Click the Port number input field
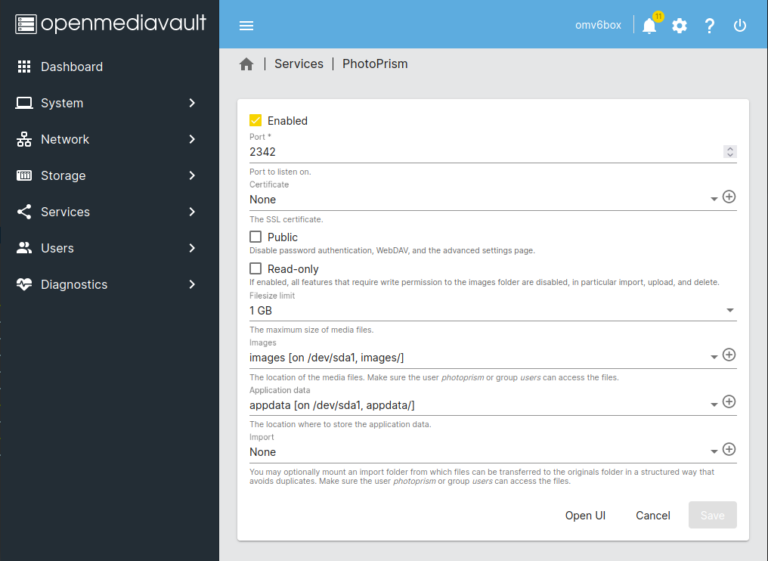This screenshot has width=768, height=561. tap(480, 152)
